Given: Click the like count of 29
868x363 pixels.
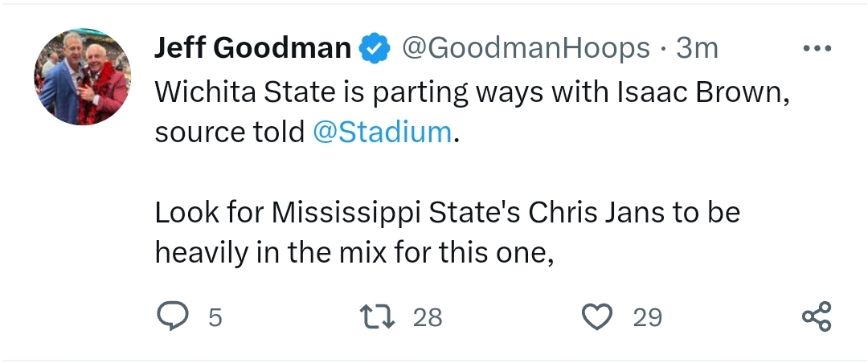Looking at the screenshot, I should pos(647,318).
